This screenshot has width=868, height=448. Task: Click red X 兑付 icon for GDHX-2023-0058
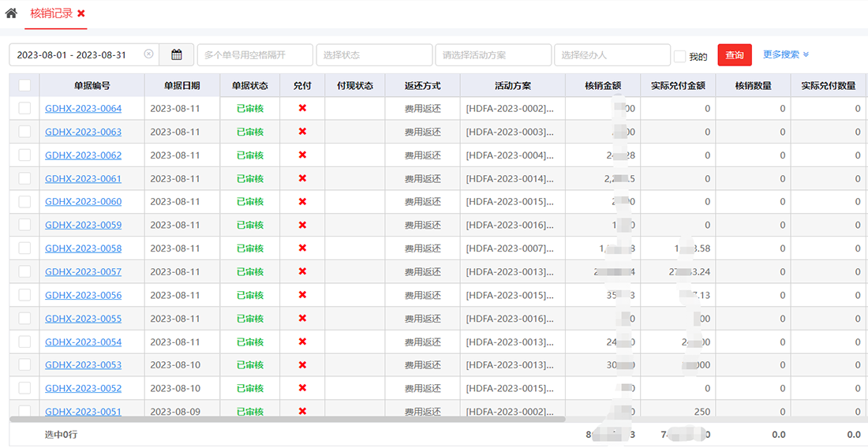(x=302, y=248)
